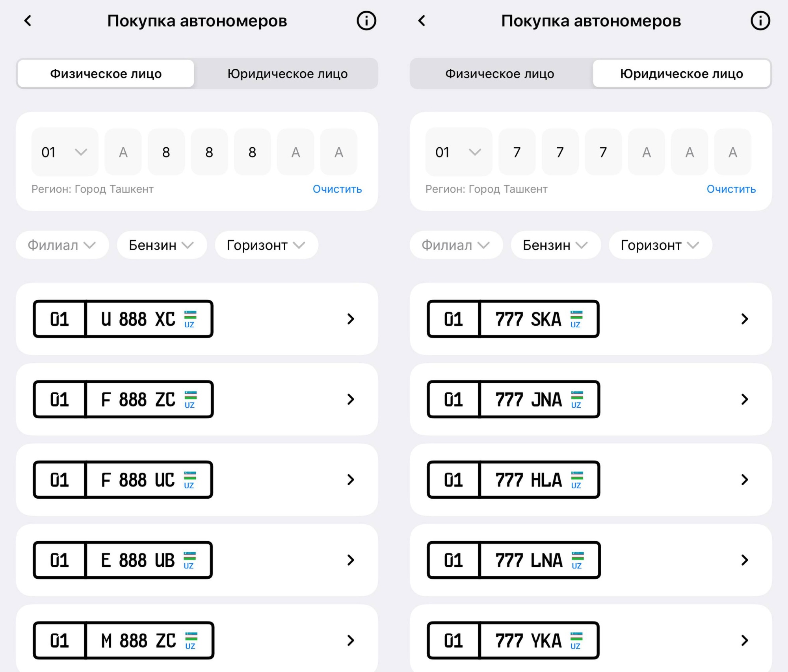The height and width of the screenshot is (672, 788).
Task: Open details arrow for plate U 888 XC
Action: 351,319
